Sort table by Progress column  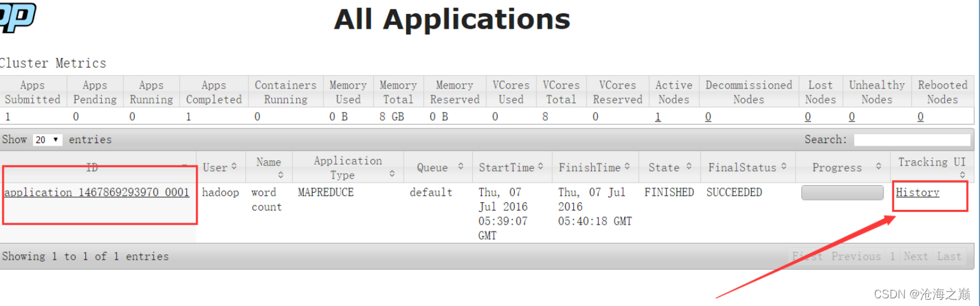[843, 167]
